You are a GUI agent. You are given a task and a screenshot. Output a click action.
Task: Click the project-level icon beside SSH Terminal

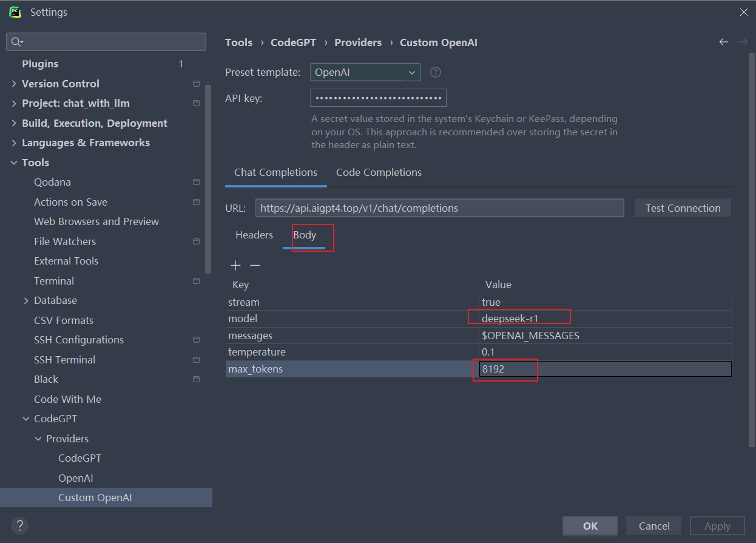pos(196,360)
